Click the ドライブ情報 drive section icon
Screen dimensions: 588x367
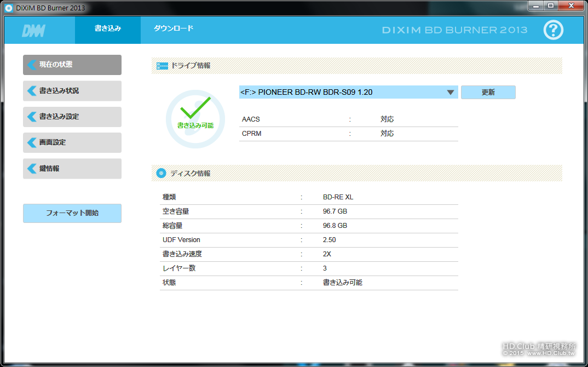pos(162,66)
